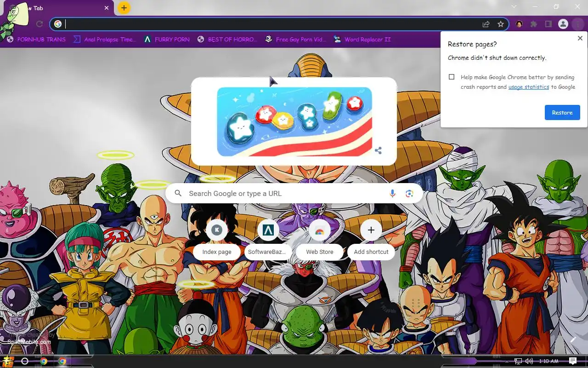Open the Google Doodle image
Image resolution: width=588 pixels, height=368 pixels.
coord(294,121)
